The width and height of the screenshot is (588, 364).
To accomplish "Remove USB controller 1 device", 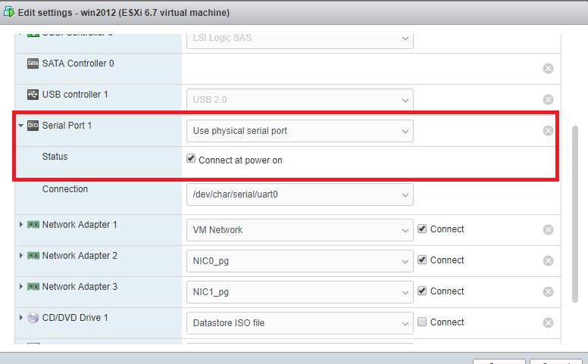I will [x=548, y=100].
